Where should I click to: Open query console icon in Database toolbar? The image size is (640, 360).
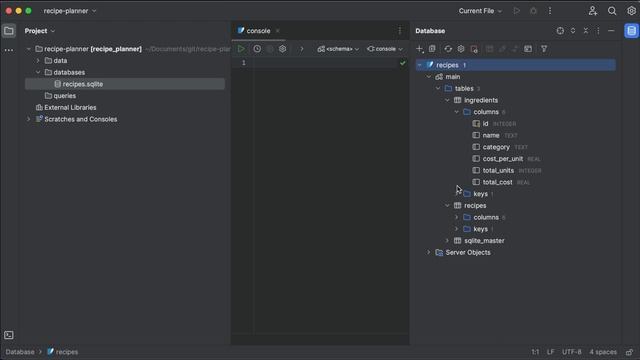[528, 49]
